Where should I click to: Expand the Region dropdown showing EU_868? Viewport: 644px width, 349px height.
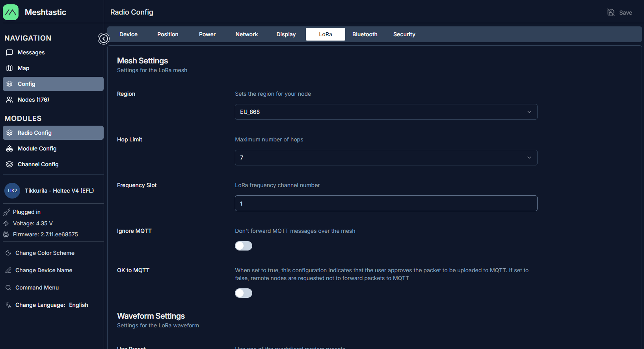pos(386,112)
